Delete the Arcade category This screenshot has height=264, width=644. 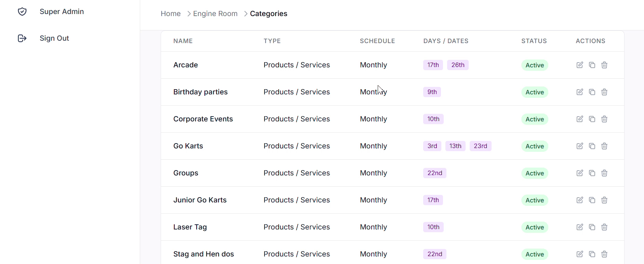click(x=604, y=65)
